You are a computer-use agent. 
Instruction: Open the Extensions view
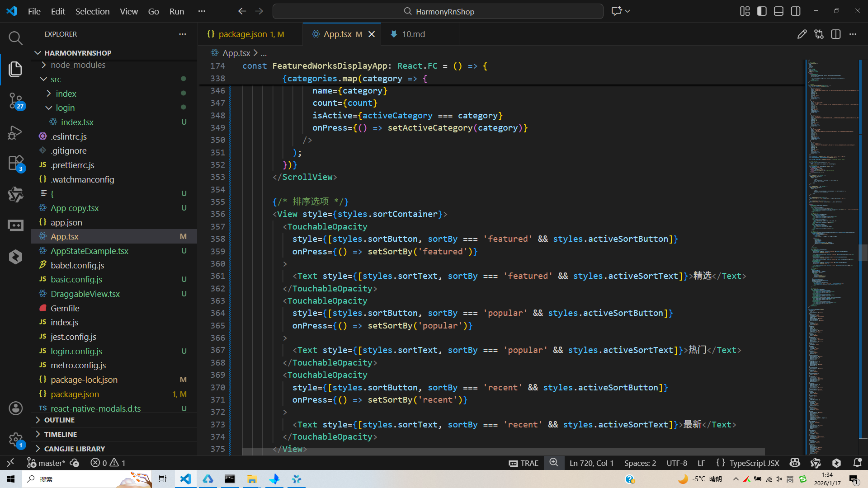point(15,163)
